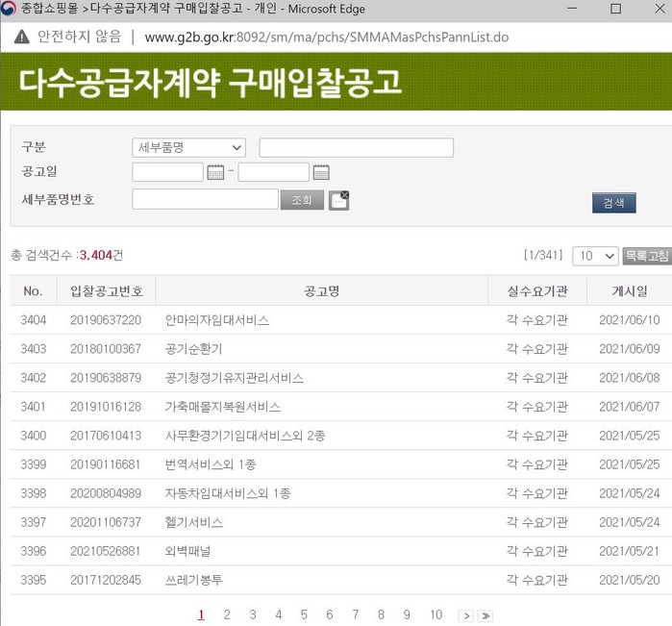This screenshot has height=626, width=672.
Task: Go to page 5 of results
Action: tap(304, 615)
